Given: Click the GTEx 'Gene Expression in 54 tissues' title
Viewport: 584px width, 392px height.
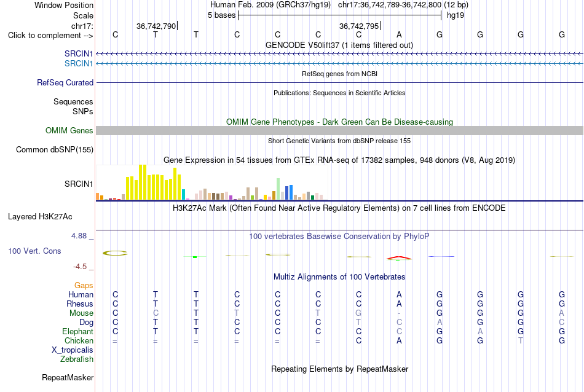Looking at the screenshot, I should (x=339, y=160).
